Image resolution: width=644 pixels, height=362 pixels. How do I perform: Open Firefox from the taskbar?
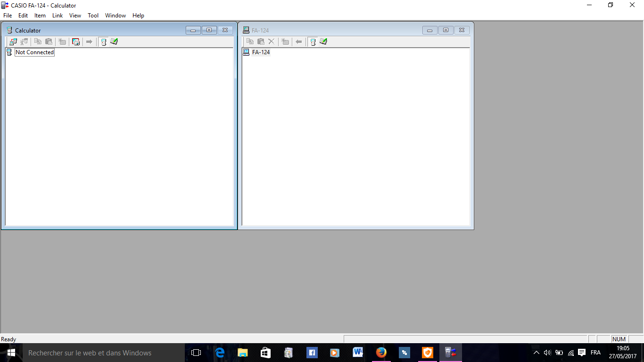click(x=381, y=353)
